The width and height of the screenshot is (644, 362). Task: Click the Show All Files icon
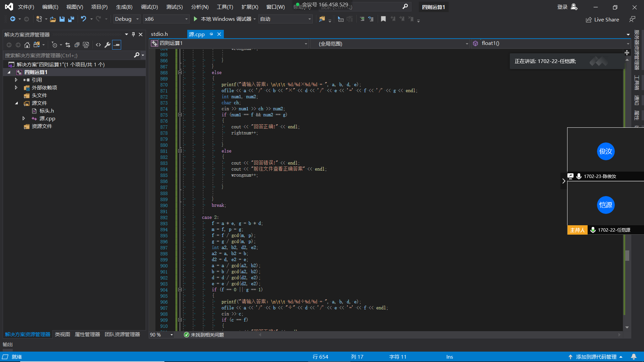(86, 45)
